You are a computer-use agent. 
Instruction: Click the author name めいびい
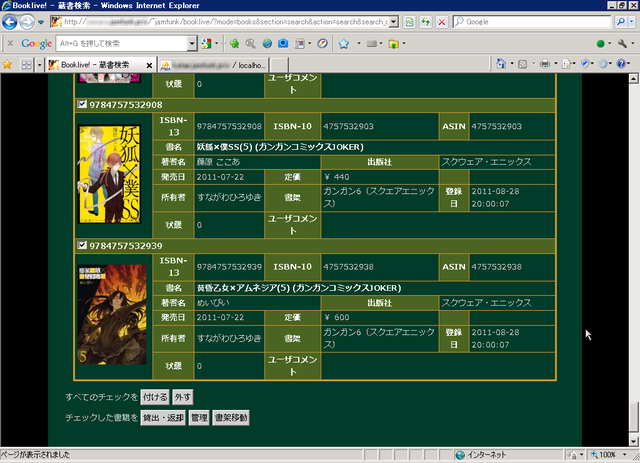pyautogui.click(x=213, y=303)
